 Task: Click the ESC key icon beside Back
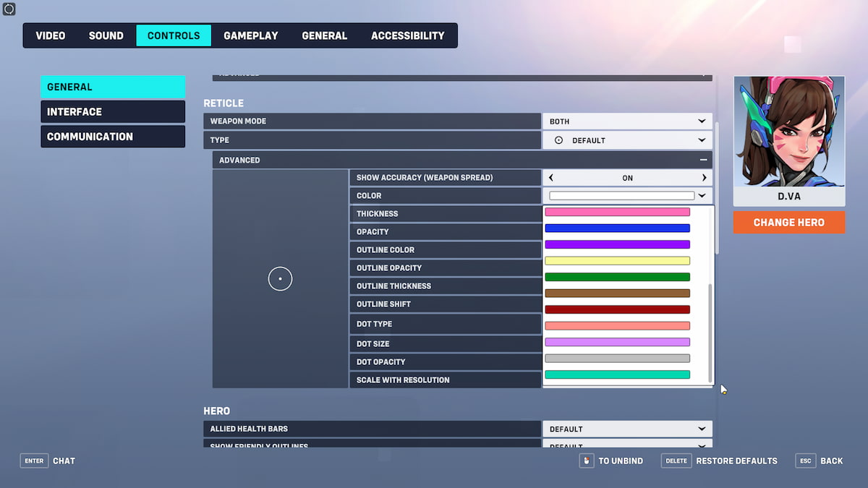pyautogui.click(x=805, y=461)
